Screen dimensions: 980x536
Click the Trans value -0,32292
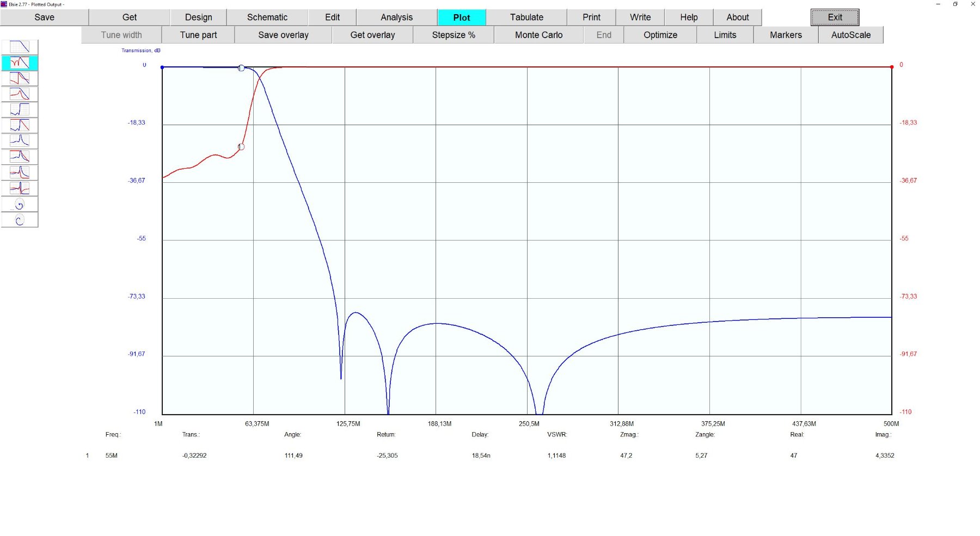click(x=194, y=455)
